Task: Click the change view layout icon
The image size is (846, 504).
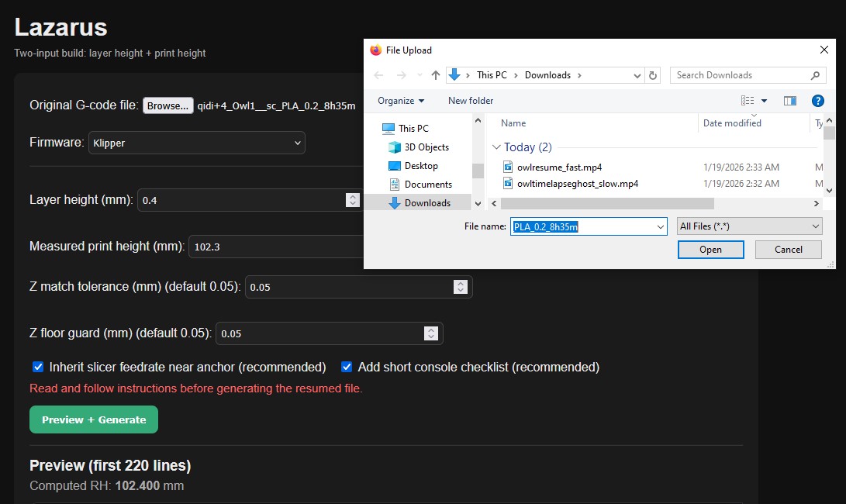Action: pyautogui.click(x=748, y=101)
